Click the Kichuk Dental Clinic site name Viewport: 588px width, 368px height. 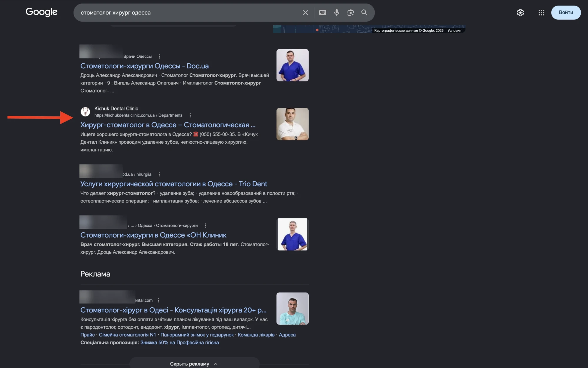click(x=116, y=109)
